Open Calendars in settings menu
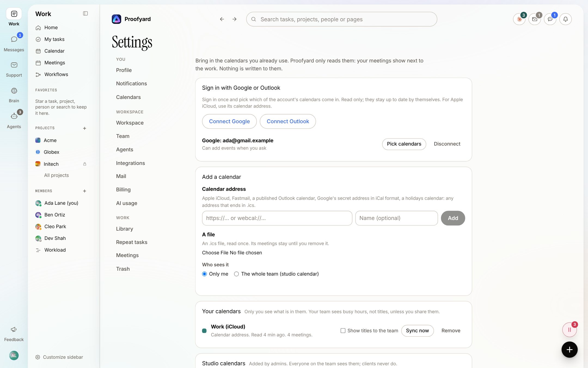Image resolution: width=588 pixels, height=368 pixels. 128,97
